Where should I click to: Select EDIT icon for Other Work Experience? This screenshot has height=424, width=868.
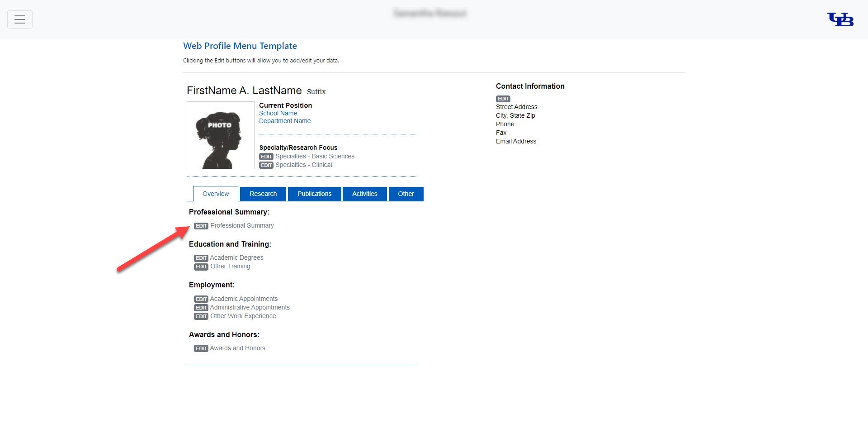(x=201, y=316)
